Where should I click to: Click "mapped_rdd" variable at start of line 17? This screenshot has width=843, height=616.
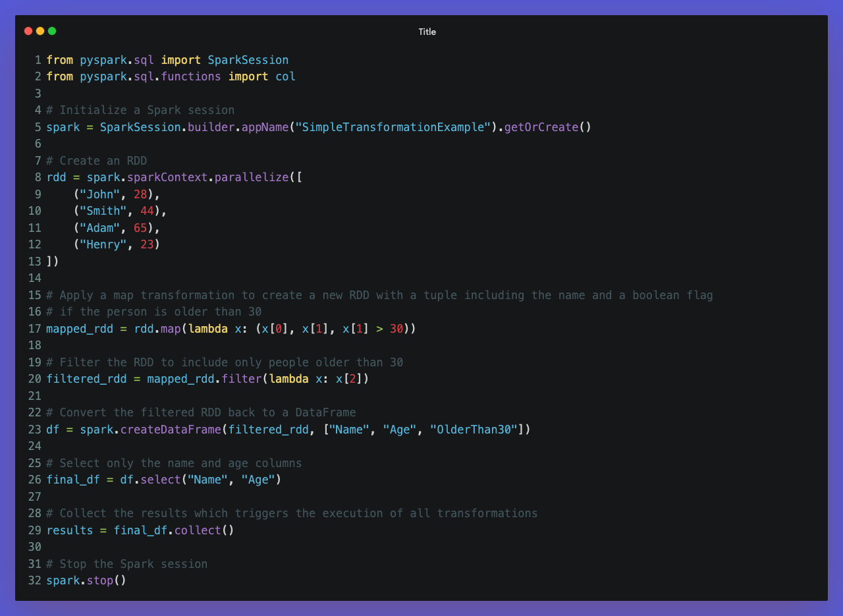80,329
